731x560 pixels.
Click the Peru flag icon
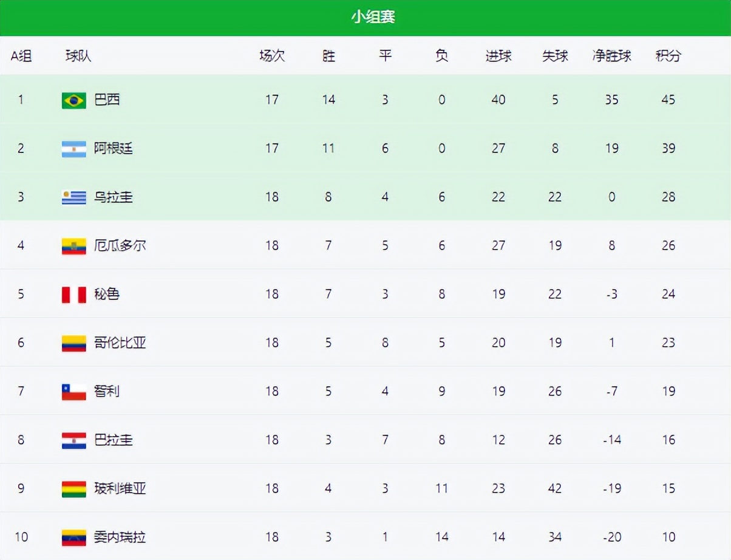(x=73, y=295)
